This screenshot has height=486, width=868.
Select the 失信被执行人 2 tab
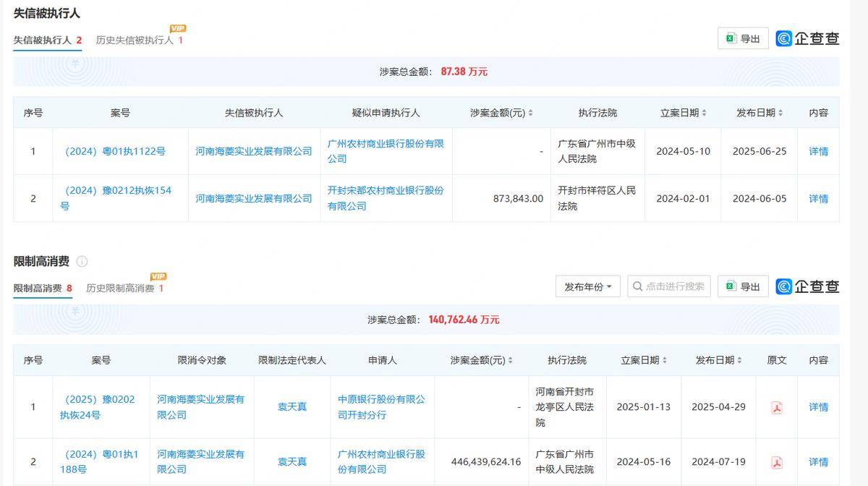(x=48, y=40)
